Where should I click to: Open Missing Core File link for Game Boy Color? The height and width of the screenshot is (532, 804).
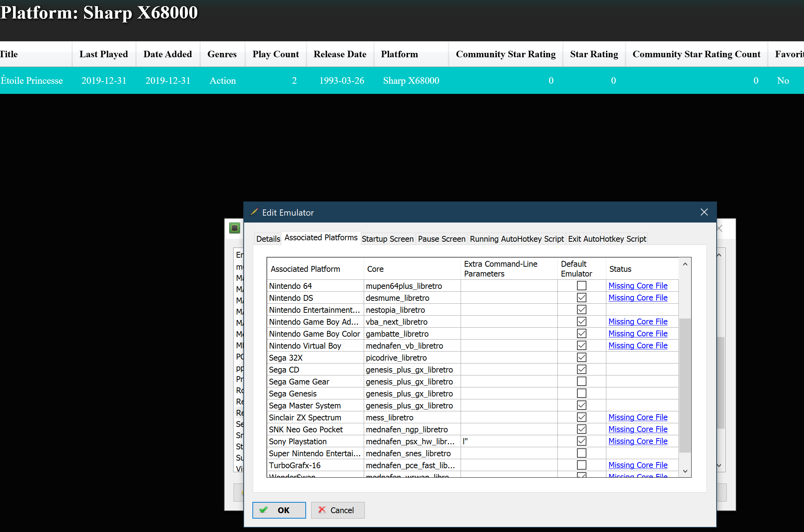coord(638,333)
